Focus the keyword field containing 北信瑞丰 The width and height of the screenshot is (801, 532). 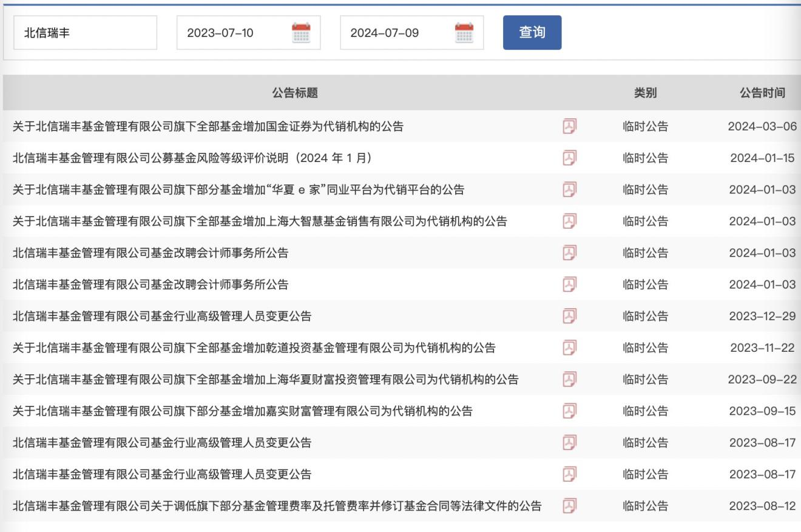click(x=85, y=33)
